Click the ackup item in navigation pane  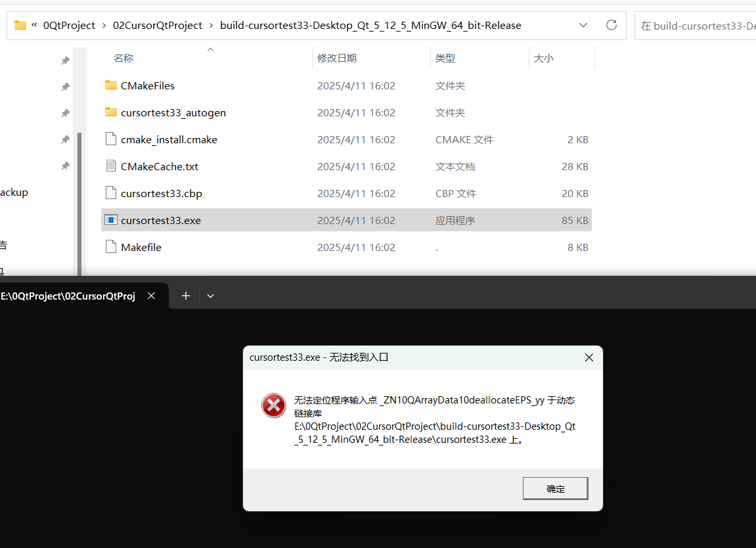click(x=14, y=193)
